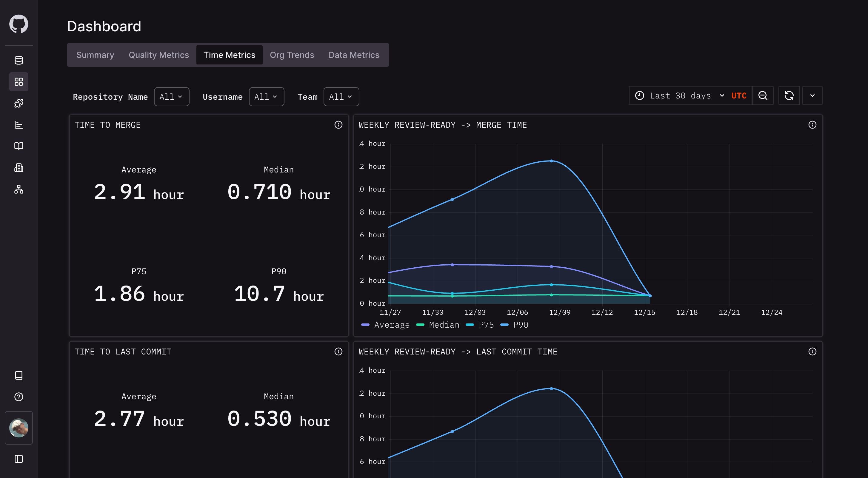Open the open-book icon in sidebar

[x=19, y=146]
